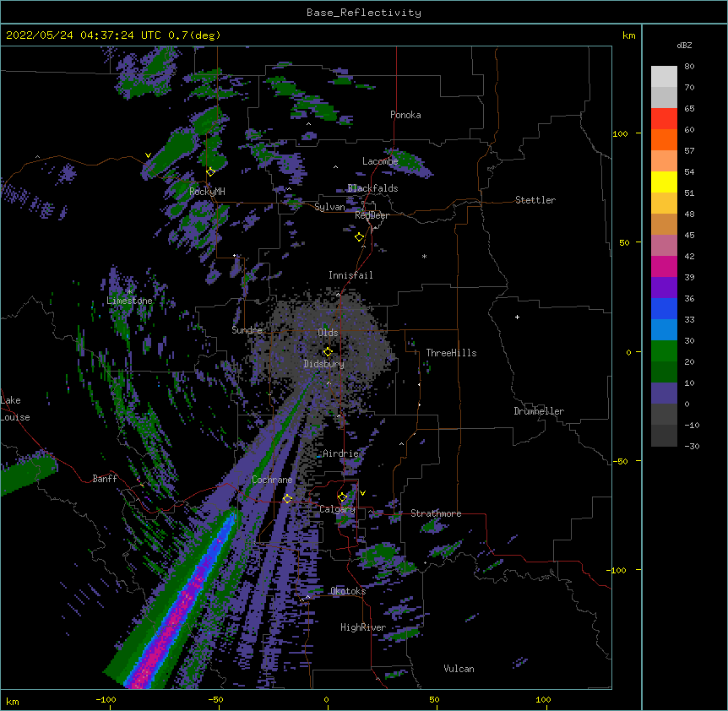728x711 pixels.
Task: Pick the orange 57-60 dBZ legend swatch
Action: [664, 139]
